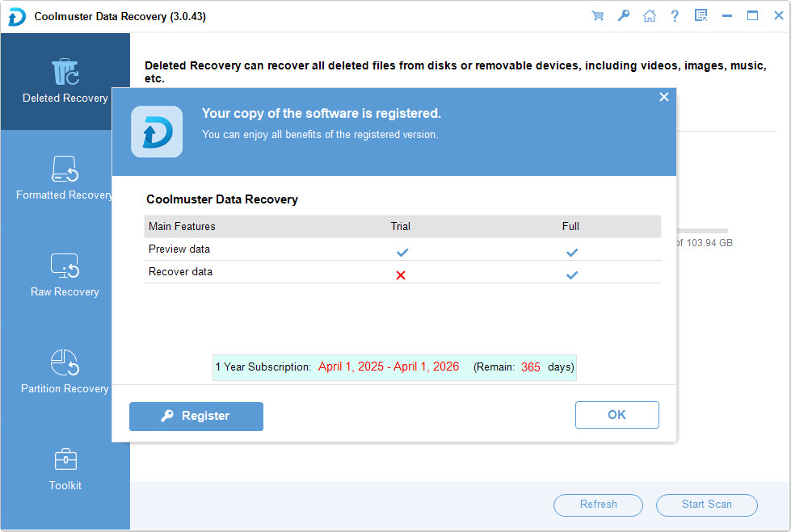Switch to Raw Recovery mode
The image size is (791, 532).
pos(65,275)
